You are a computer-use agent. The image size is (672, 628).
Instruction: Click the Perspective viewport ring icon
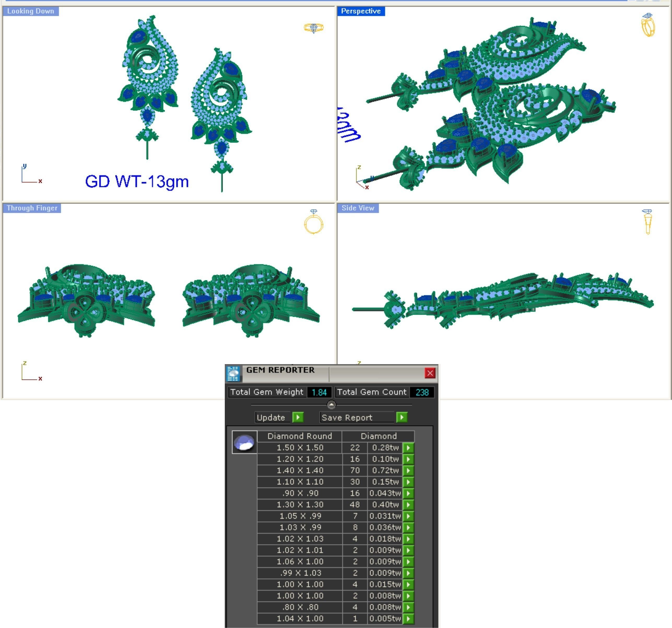(648, 25)
